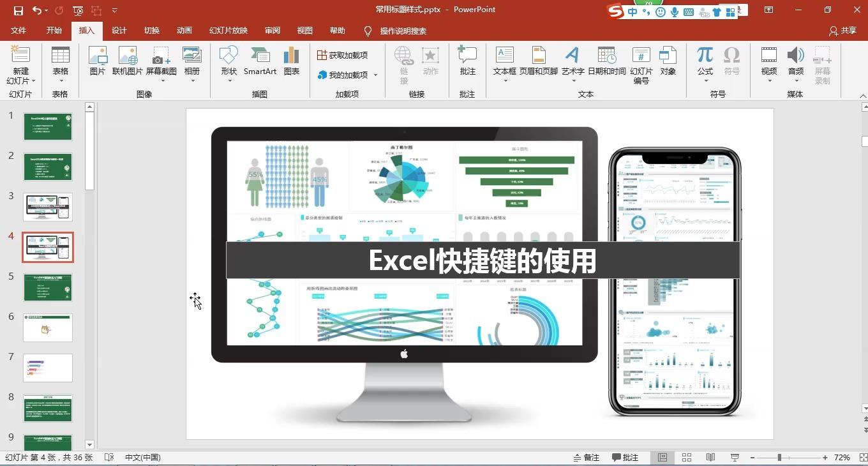Start Slide Show from status bar
Image resolution: width=868 pixels, height=466 pixels.
click(735, 458)
